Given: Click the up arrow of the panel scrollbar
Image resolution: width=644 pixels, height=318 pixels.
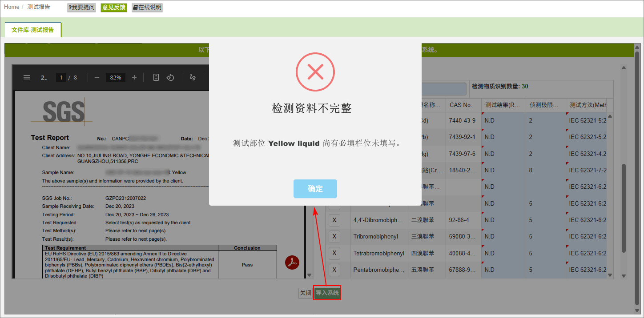Looking at the screenshot, I should point(624,68).
